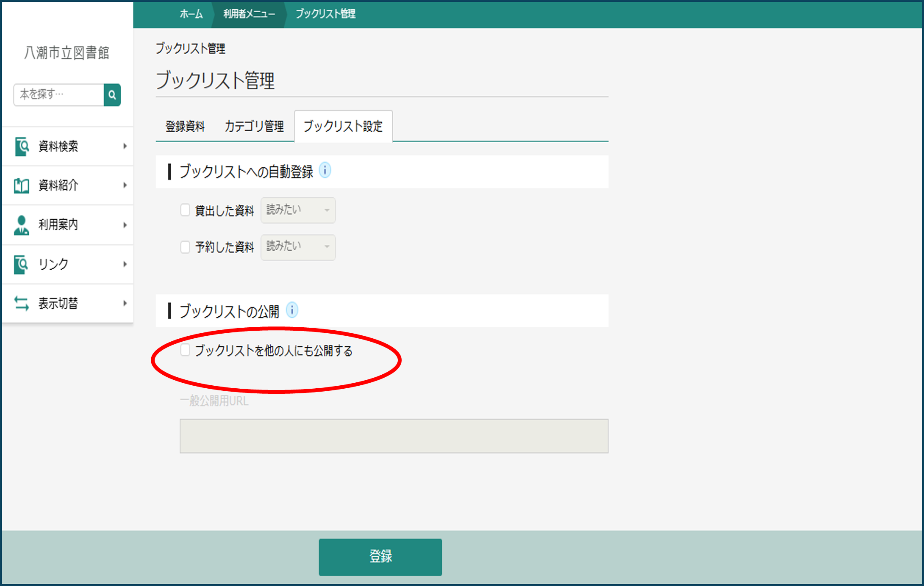Open info icon beside ブックリストの公開
Viewport: 924px width, 586px height.
point(292,310)
